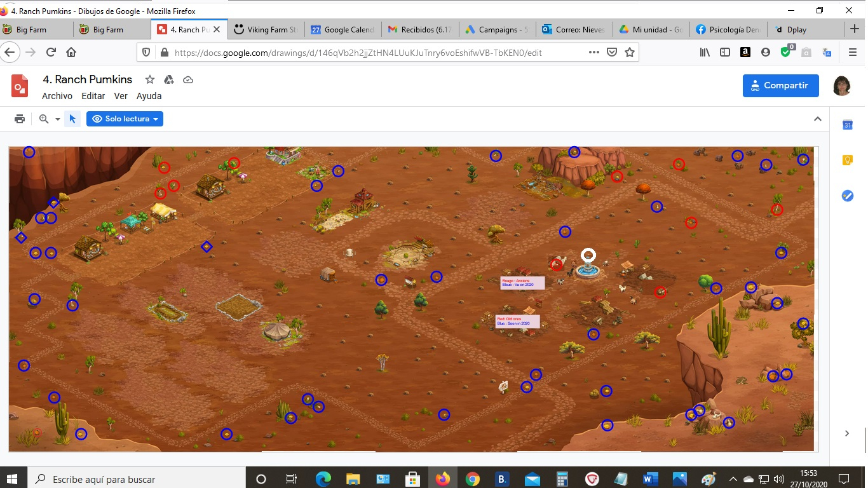Image resolution: width=868 pixels, height=488 pixels.
Task: Open the Ayuda menu
Action: coord(149,96)
